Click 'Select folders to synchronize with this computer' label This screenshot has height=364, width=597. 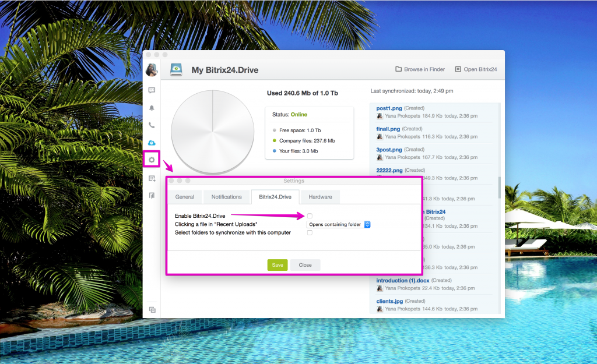tap(233, 233)
